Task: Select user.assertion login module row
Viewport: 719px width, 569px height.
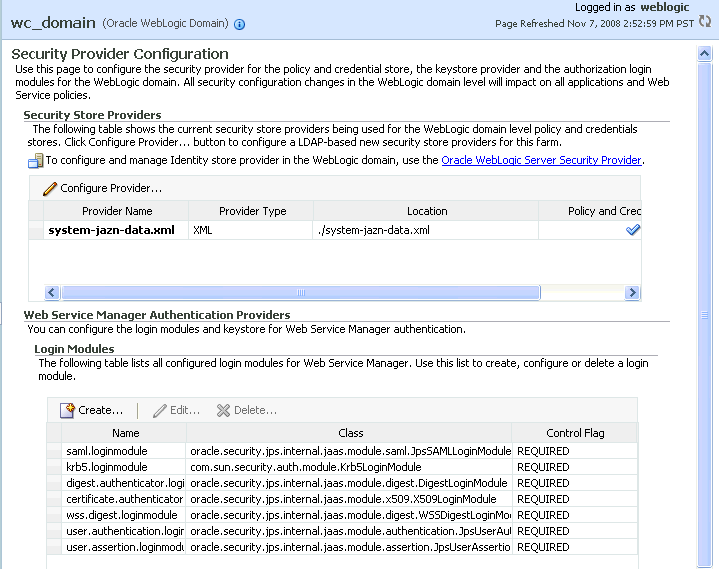Action: (342, 547)
